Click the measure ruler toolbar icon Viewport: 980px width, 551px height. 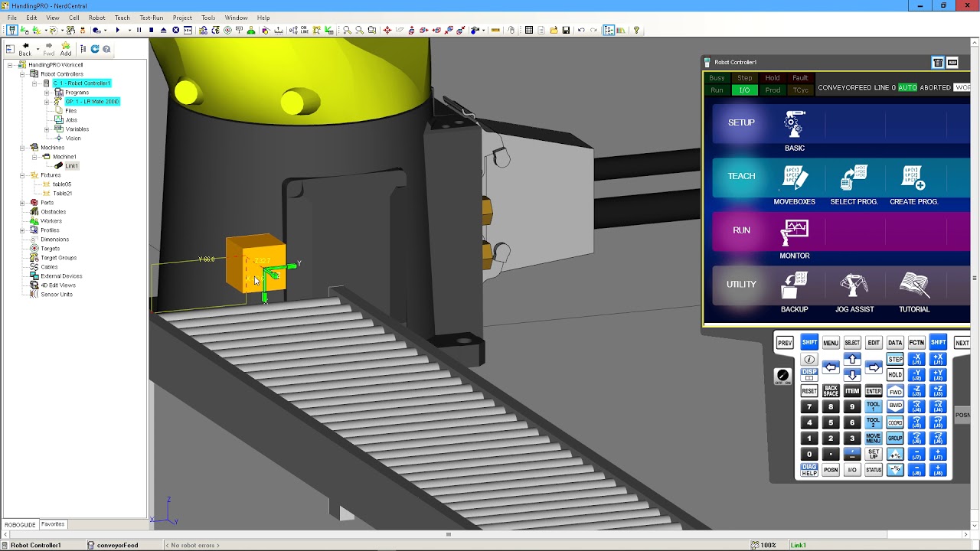[495, 30]
